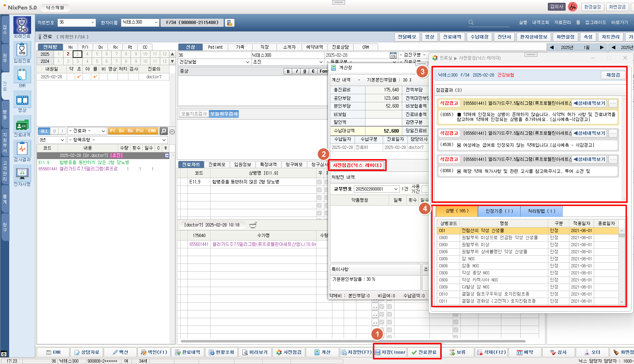Open the 영상 imaging icon
Image resolution: width=634 pixels, height=364 pixels.
22,100
